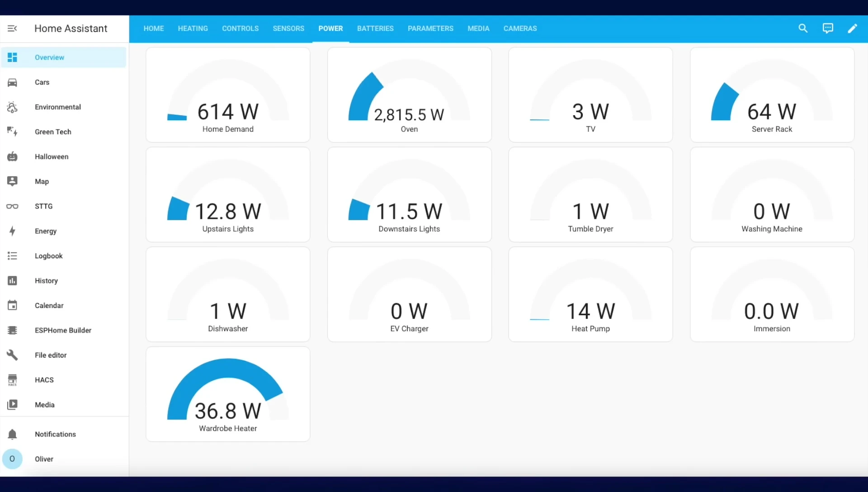The height and width of the screenshot is (492, 868).
Task: Click the Overview dashboard icon
Action: [12, 57]
